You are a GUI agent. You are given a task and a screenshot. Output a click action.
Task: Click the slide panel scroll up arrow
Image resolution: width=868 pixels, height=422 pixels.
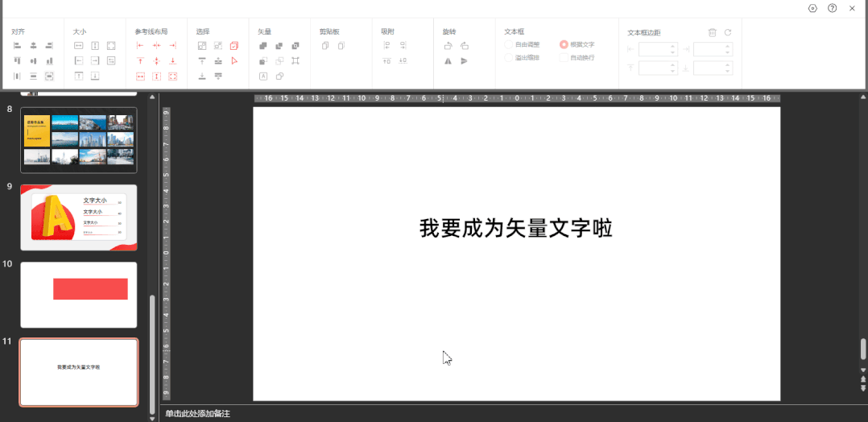click(x=153, y=97)
